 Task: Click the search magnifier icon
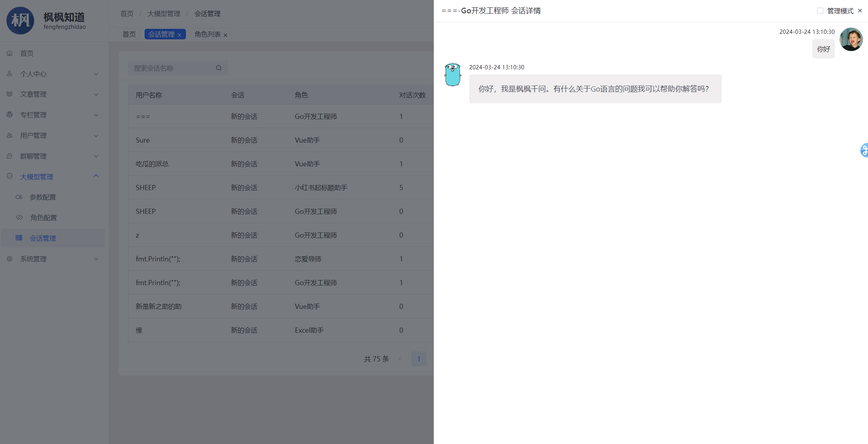[219, 68]
